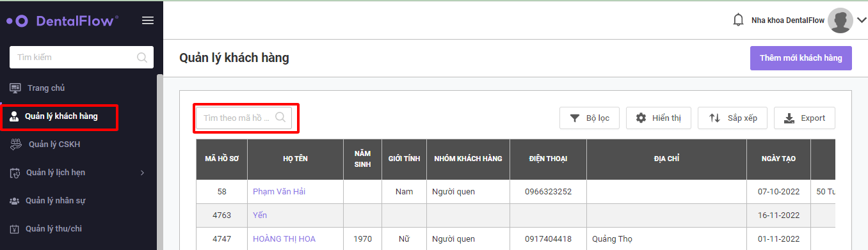Image resolution: width=868 pixels, height=250 pixels.
Task: Open the Bộ lọc filter options
Action: point(590,118)
